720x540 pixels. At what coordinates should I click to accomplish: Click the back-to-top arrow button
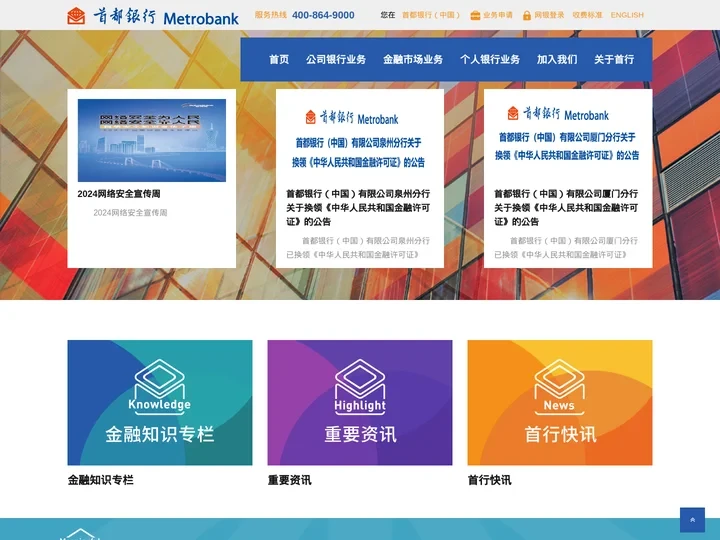pyautogui.click(x=692, y=520)
